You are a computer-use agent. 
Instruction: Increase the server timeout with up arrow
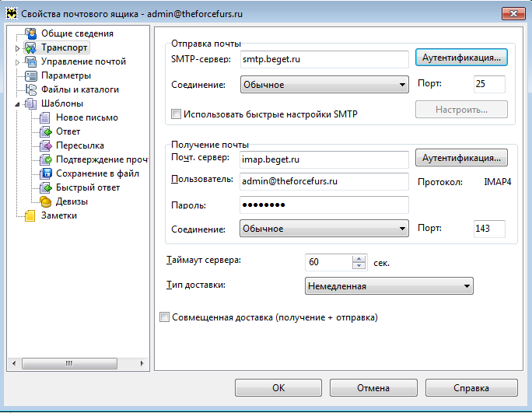pos(359,258)
